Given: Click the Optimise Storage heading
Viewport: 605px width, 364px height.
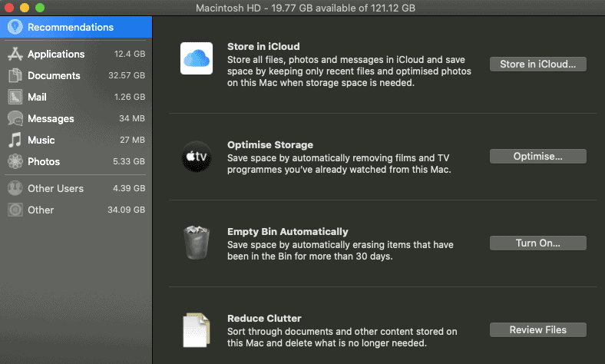Looking at the screenshot, I should pyautogui.click(x=270, y=144).
